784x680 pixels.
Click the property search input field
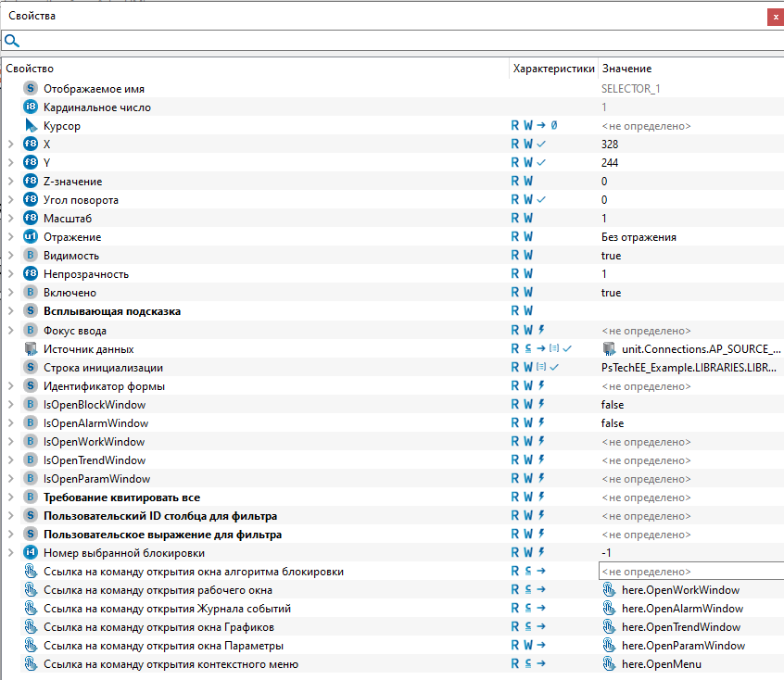(398, 41)
